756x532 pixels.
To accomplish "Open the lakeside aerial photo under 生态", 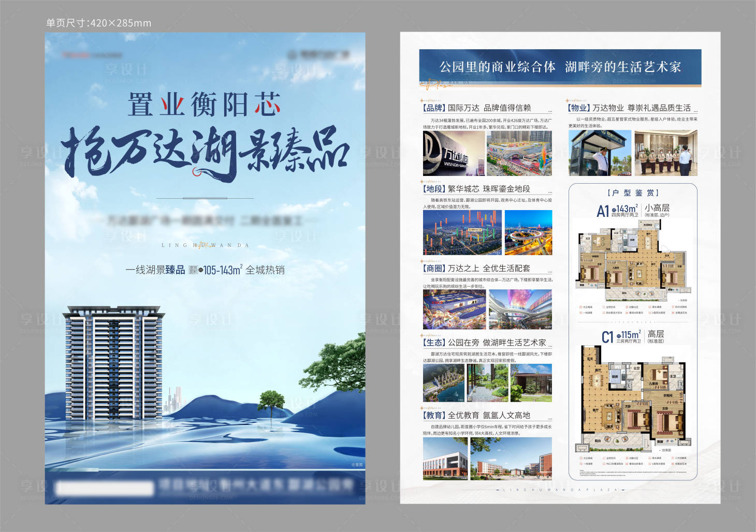I will coord(444,383).
